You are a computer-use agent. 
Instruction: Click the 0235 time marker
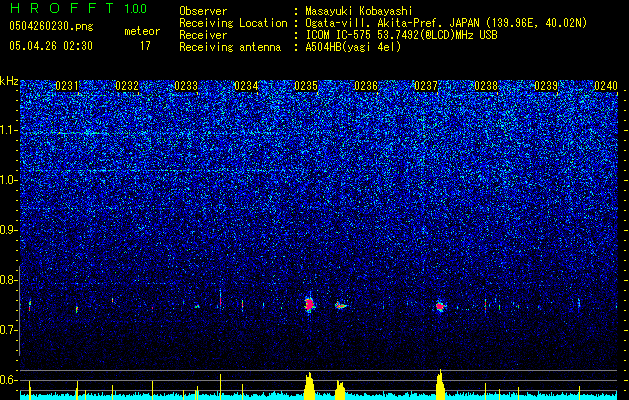306,86
